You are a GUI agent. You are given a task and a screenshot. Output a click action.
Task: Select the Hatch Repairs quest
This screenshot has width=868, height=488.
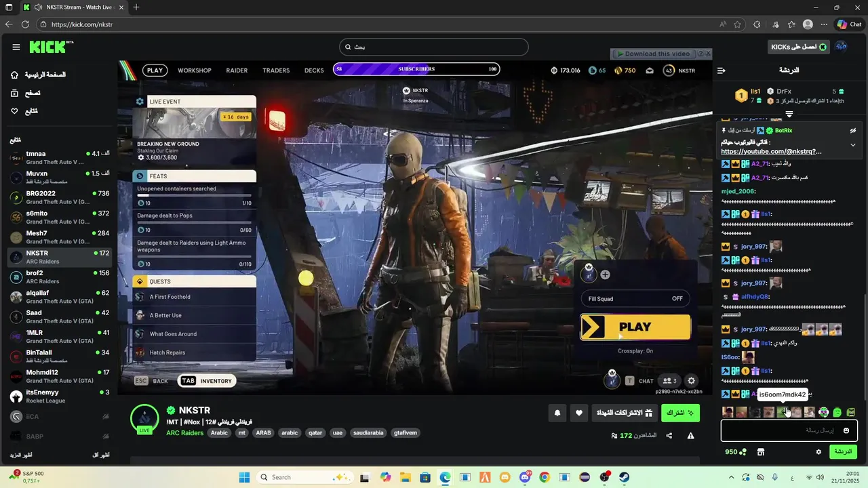click(195, 352)
